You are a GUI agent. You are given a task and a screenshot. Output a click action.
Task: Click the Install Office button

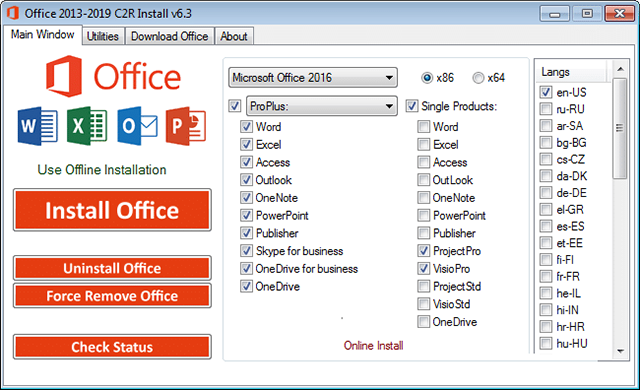point(112,210)
